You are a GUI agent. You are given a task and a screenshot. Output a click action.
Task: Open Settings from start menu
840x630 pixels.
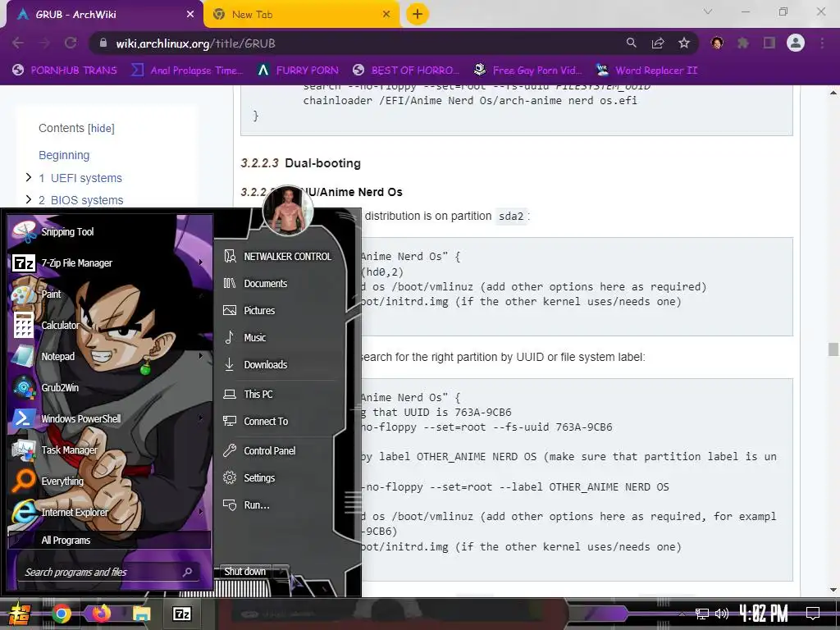(x=280, y=478)
